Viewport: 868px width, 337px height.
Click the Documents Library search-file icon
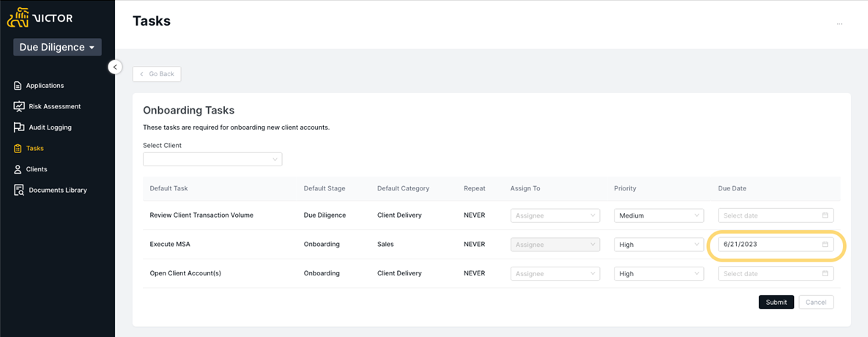(19, 190)
